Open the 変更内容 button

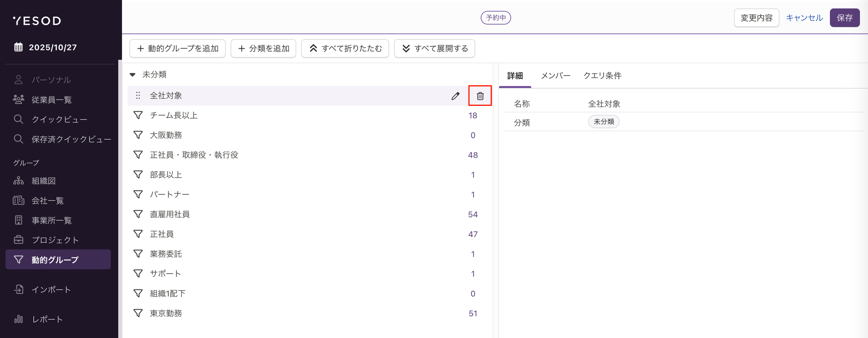click(x=756, y=18)
